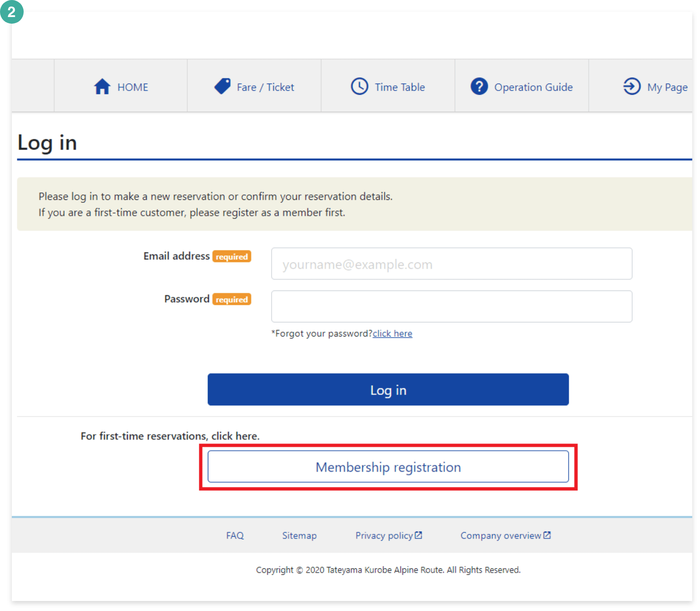Click the Time Table clock icon
Viewport: 700px width, 611px height.
(359, 86)
